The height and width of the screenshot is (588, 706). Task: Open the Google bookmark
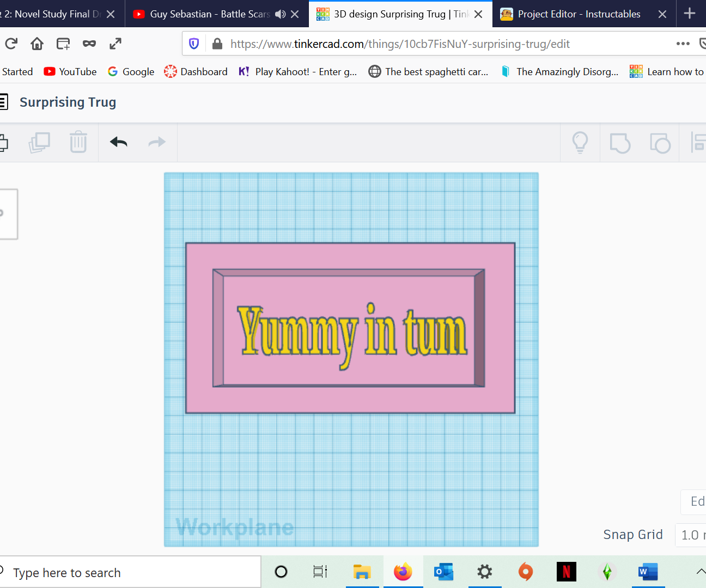131,72
